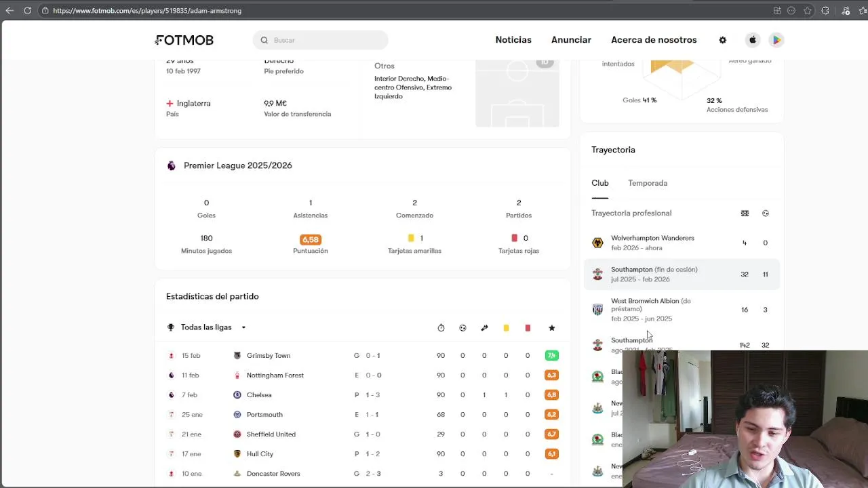Viewport: 868px width, 488px height.
Task: Click the 6,58 rating badge
Action: [x=311, y=239]
